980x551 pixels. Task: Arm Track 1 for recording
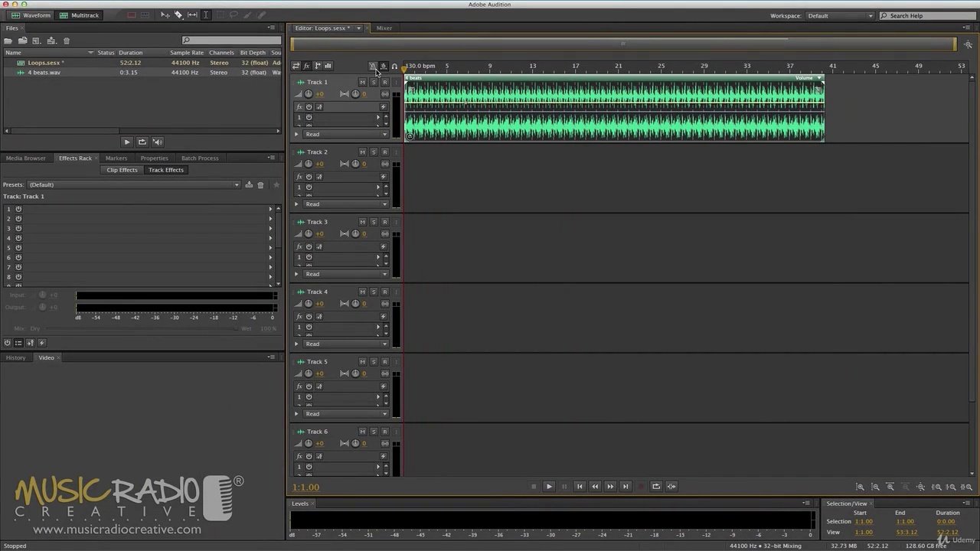pos(384,82)
